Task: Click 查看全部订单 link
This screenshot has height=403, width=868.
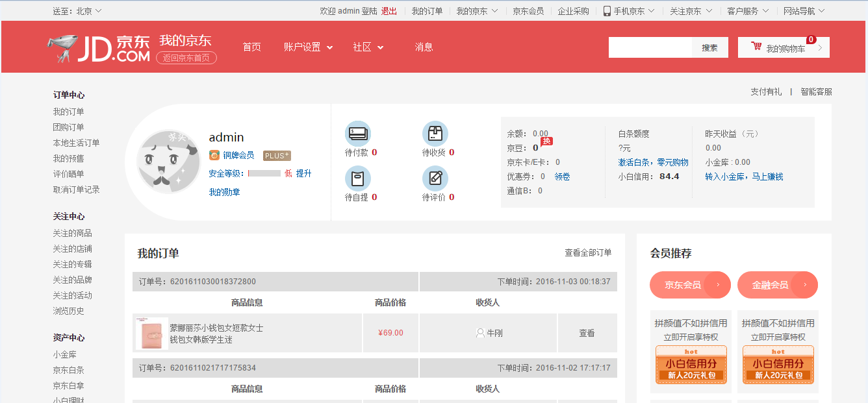Action: (x=588, y=252)
